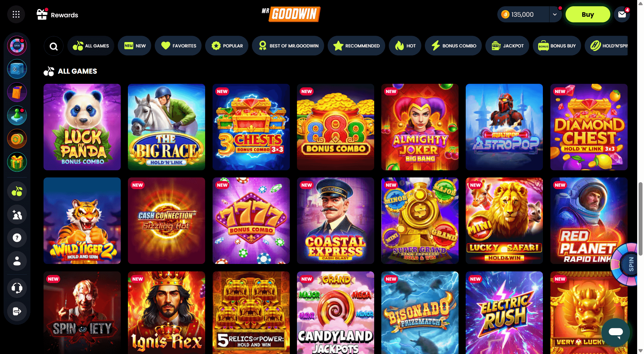Click the Buy button

588,14
